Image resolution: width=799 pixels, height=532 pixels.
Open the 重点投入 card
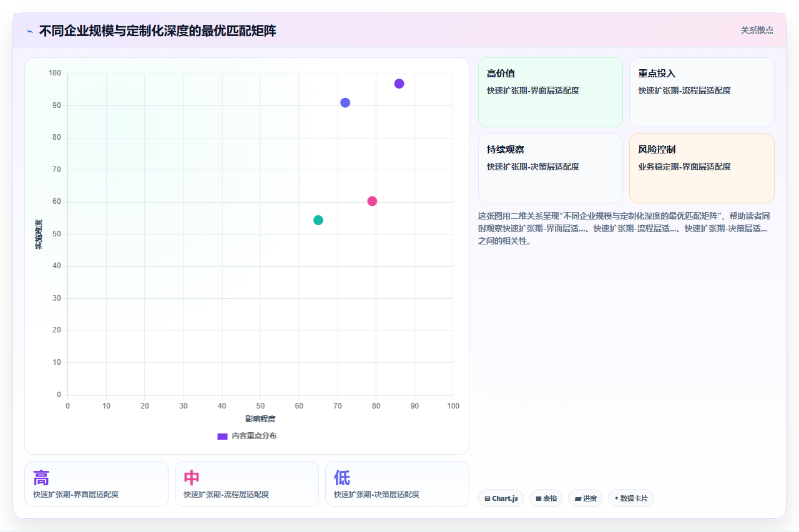(x=702, y=92)
